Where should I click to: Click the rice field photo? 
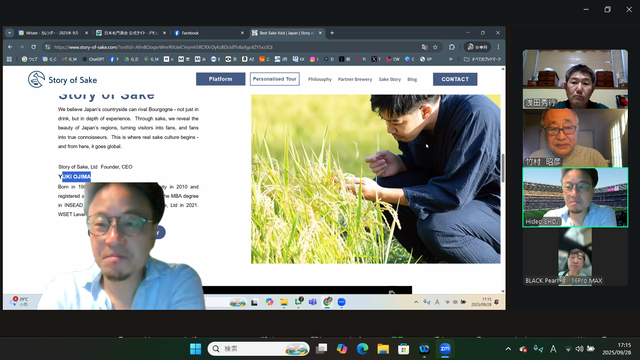(x=376, y=179)
